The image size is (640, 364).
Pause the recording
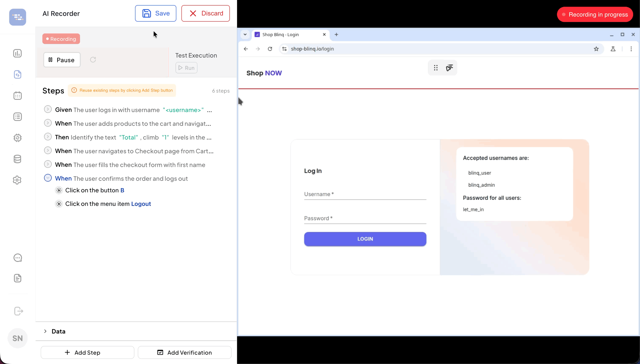[x=62, y=60]
